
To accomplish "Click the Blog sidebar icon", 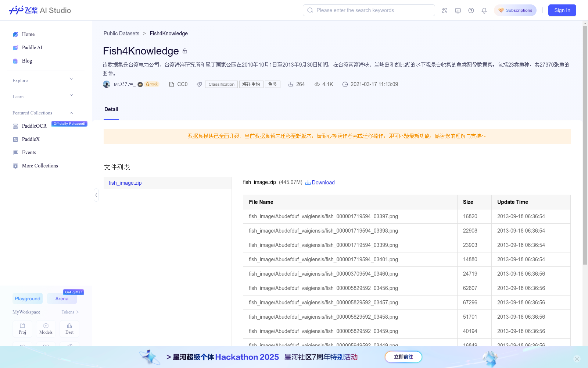I will [x=15, y=61].
